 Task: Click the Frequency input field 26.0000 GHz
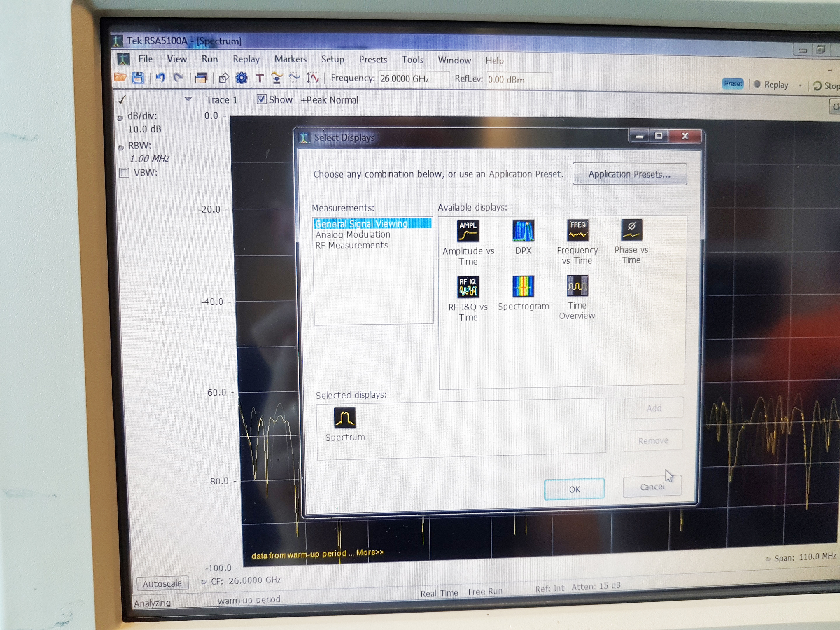click(414, 79)
